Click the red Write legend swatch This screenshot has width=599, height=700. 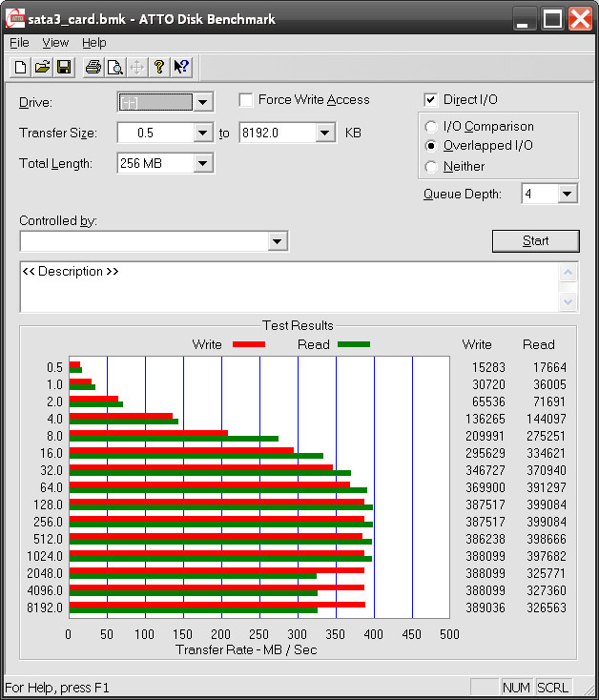(249, 344)
